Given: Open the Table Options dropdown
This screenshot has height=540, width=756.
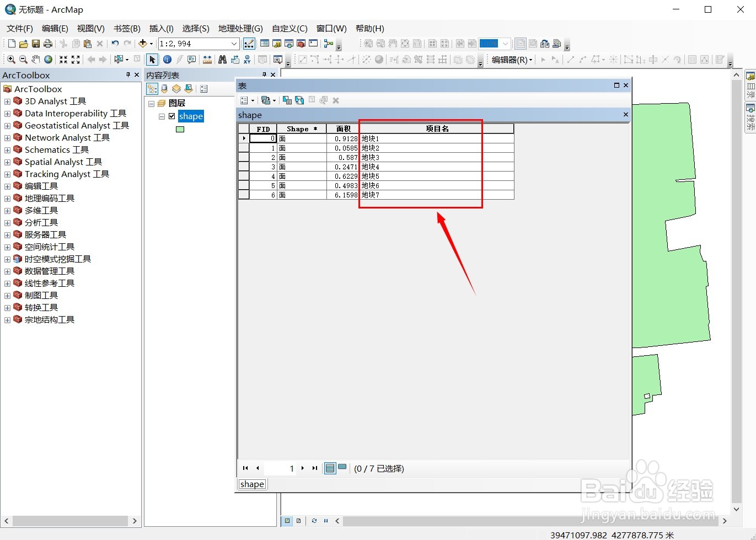Looking at the screenshot, I should (247, 100).
